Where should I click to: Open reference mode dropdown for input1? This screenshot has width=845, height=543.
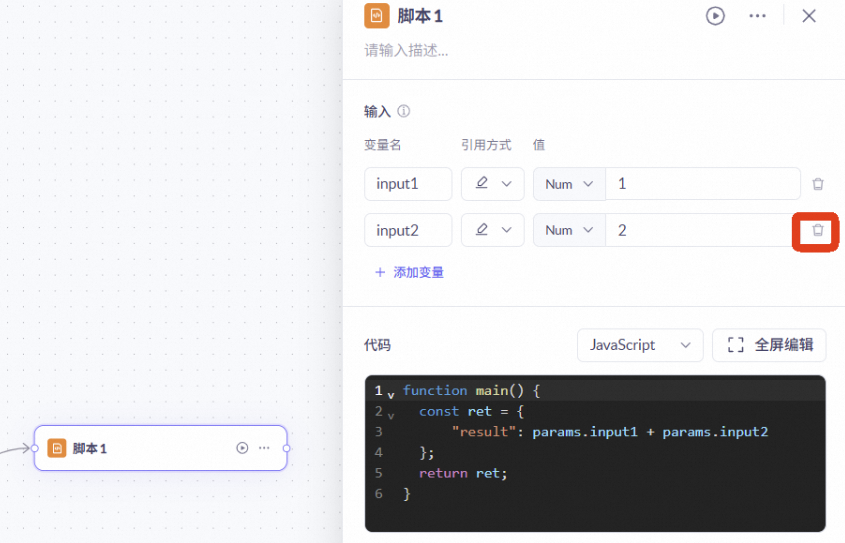(x=493, y=184)
